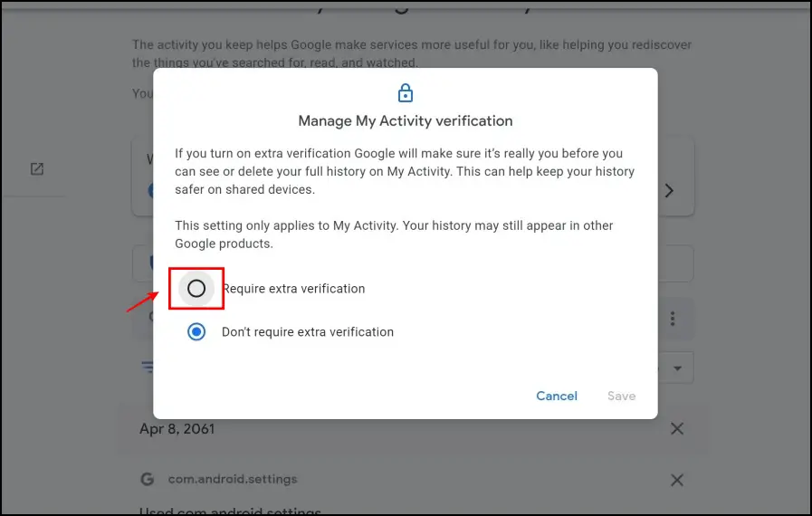Delete the com.android.settings activity entry
812x516 pixels.
(677, 480)
